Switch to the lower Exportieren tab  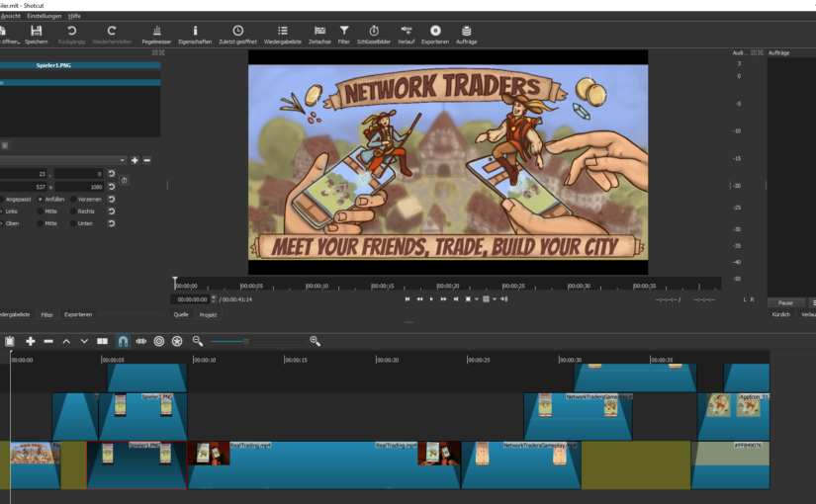point(78,314)
